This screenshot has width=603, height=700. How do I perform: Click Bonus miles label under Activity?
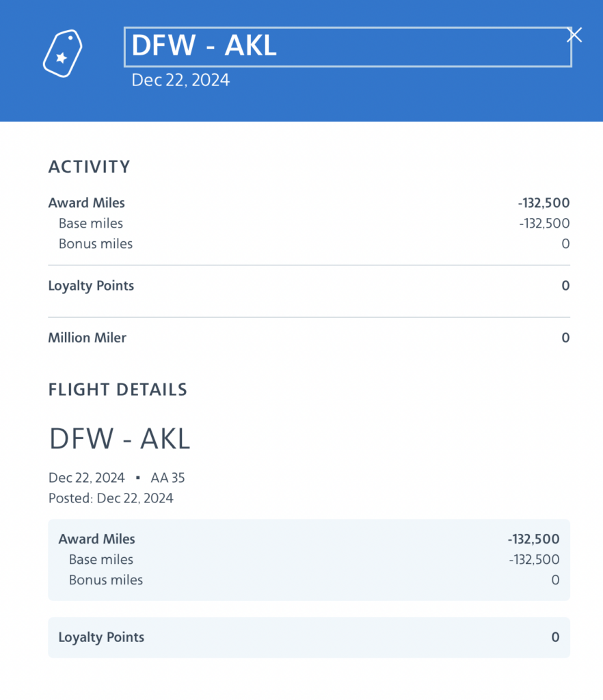click(96, 244)
